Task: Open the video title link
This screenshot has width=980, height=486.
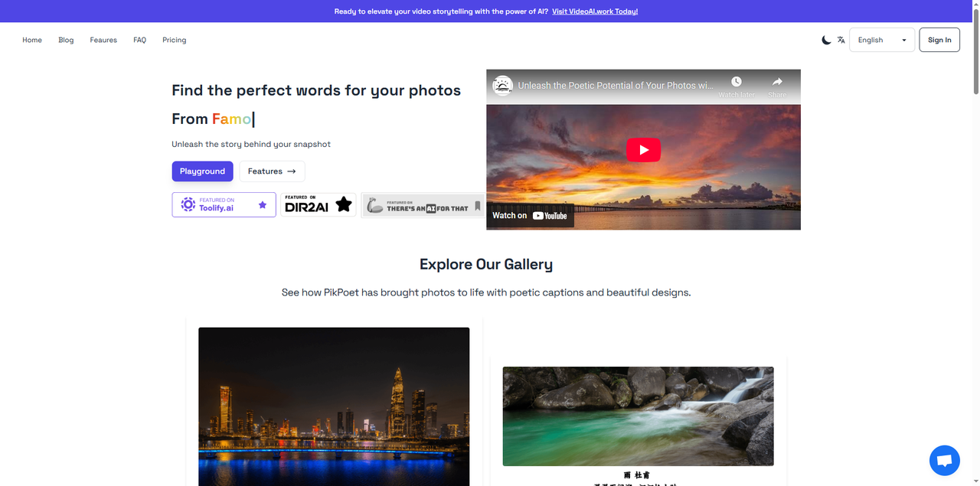Action: 616,86
